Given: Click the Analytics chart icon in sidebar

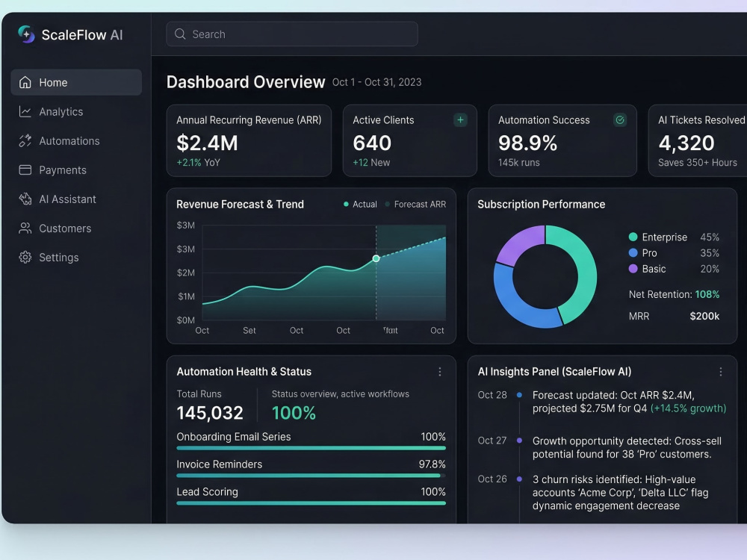Looking at the screenshot, I should [25, 111].
